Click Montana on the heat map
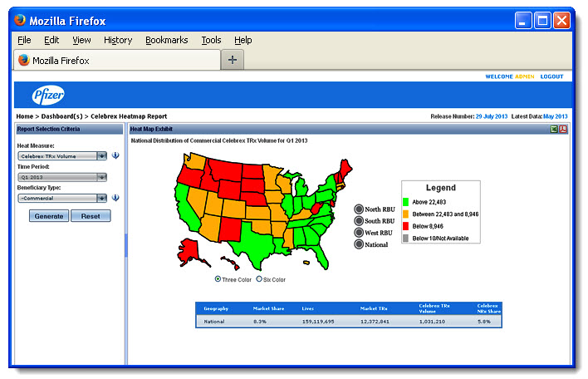588x379 pixels. coord(226,170)
